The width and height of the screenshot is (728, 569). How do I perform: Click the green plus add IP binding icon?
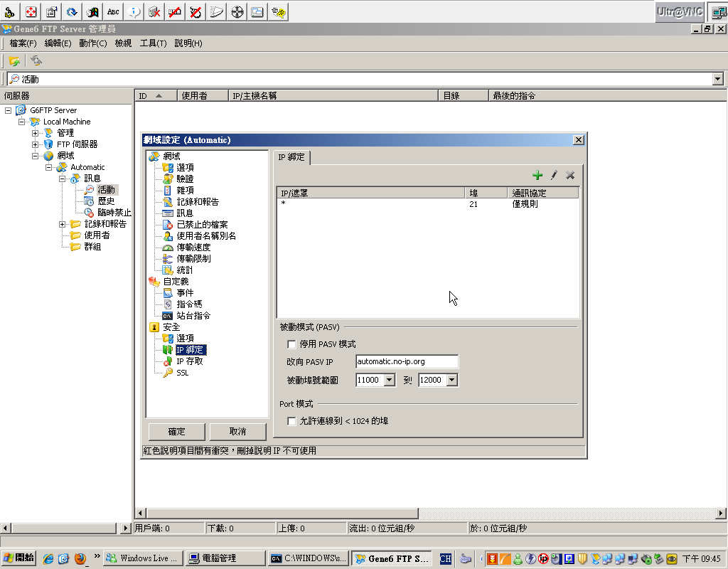[x=537, y=175]
